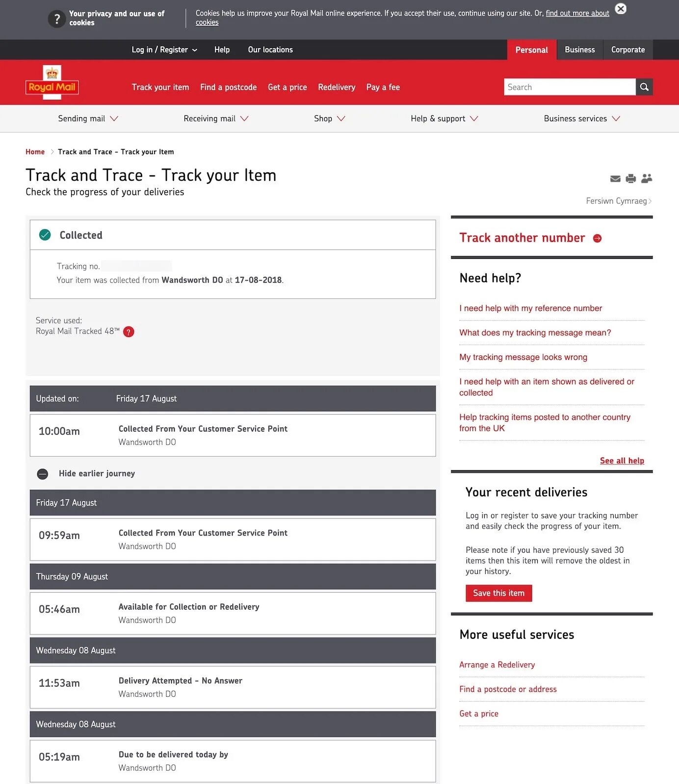
Task: Open help for item shown as delivered
Action: (x=547, y=387)
